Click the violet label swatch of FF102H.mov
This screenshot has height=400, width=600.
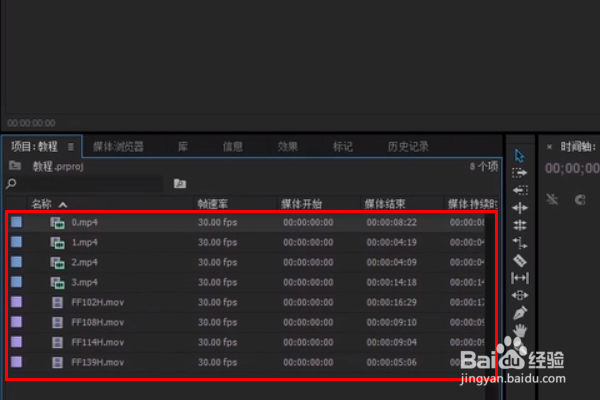16,302
